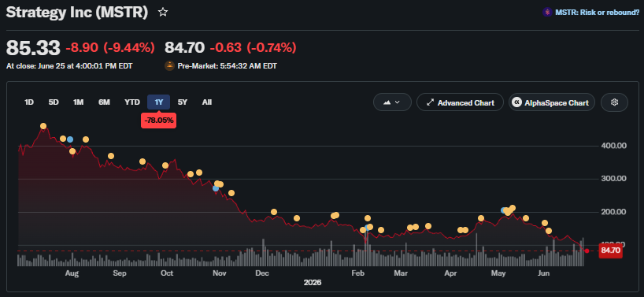Screen dimensions: 644x297
Task: Click the -0.63 (-0.74%) pre-market change
Action: [x=253, y=47]
